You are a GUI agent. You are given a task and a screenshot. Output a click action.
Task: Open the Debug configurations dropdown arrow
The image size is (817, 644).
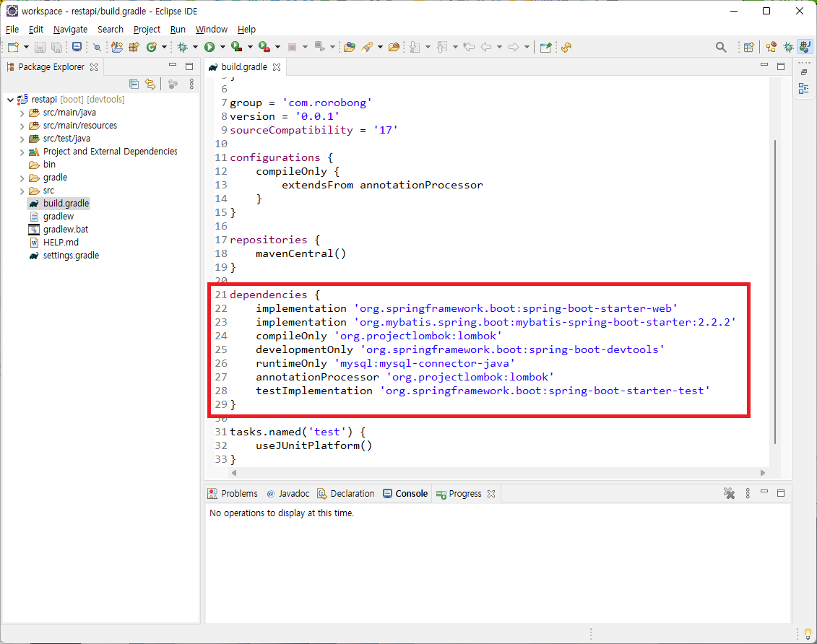[195, 48]
